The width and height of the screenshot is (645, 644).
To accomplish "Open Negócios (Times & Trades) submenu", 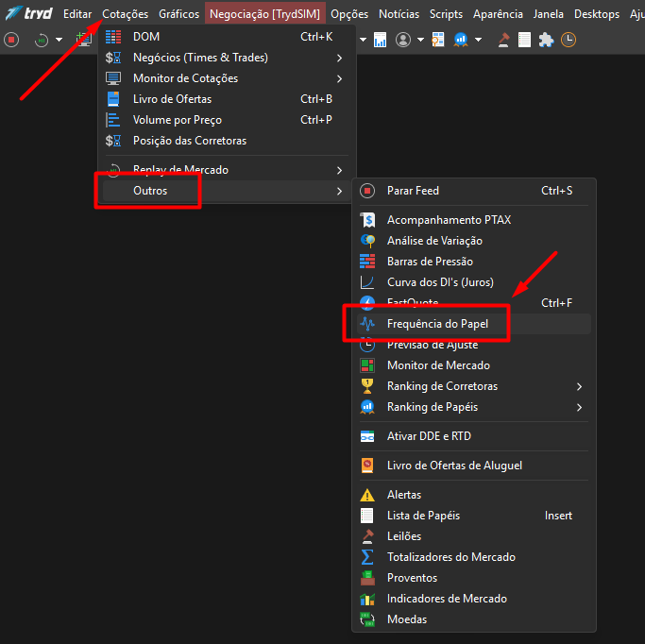I will point(227,58).
